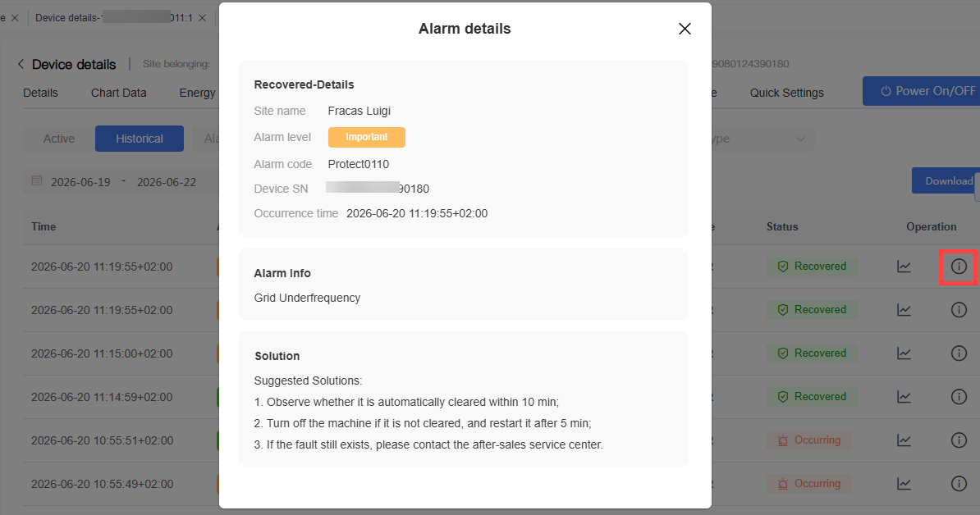Click Occurring status in 10:55:51 row

pos(809,440)
